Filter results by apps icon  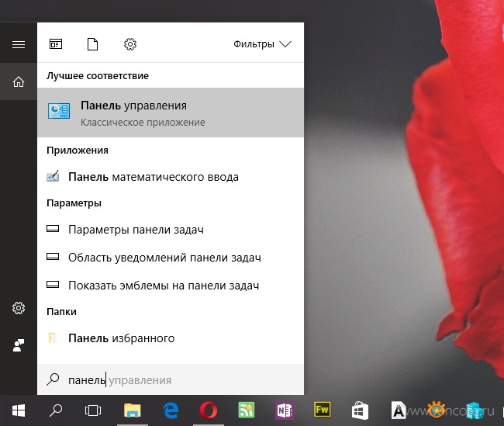pyautogui.click(x=56, y=44)
